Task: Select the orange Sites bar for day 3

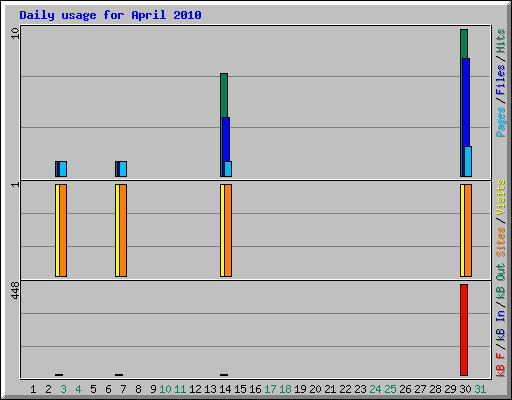Action: (x=63, y=230)
